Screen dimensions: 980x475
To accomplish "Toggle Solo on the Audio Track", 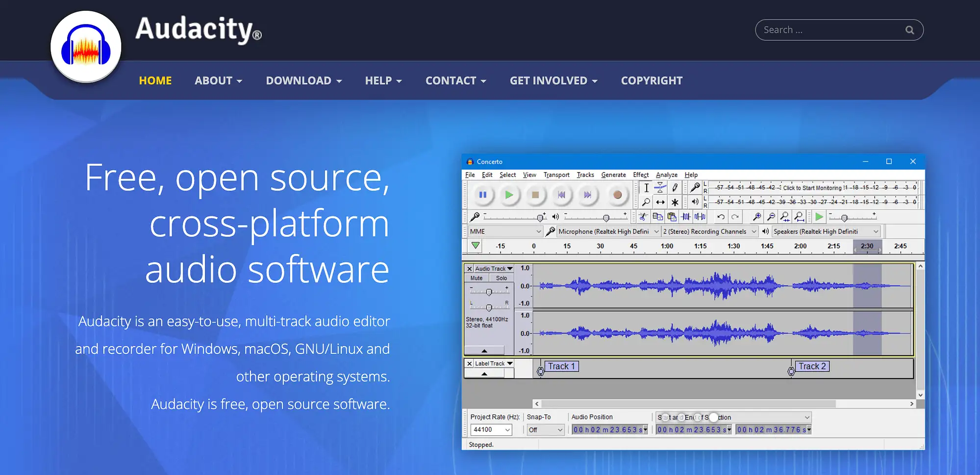I will click(502, 278).
